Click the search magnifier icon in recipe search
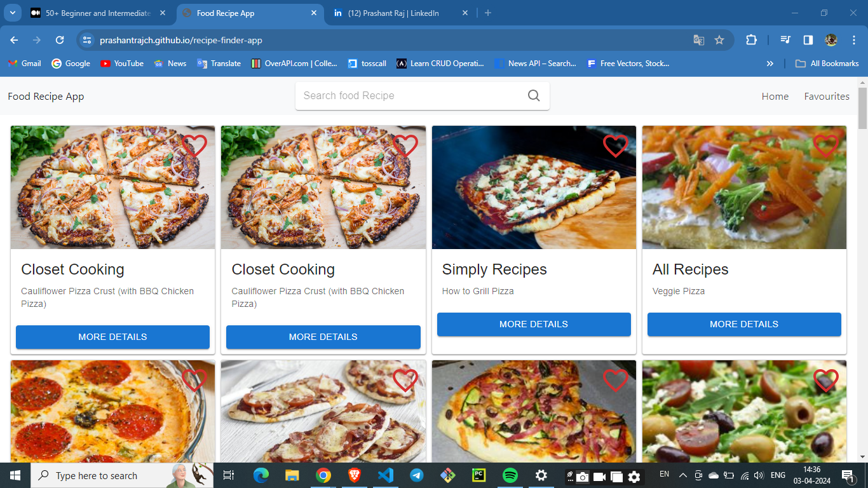 [534, 96]
